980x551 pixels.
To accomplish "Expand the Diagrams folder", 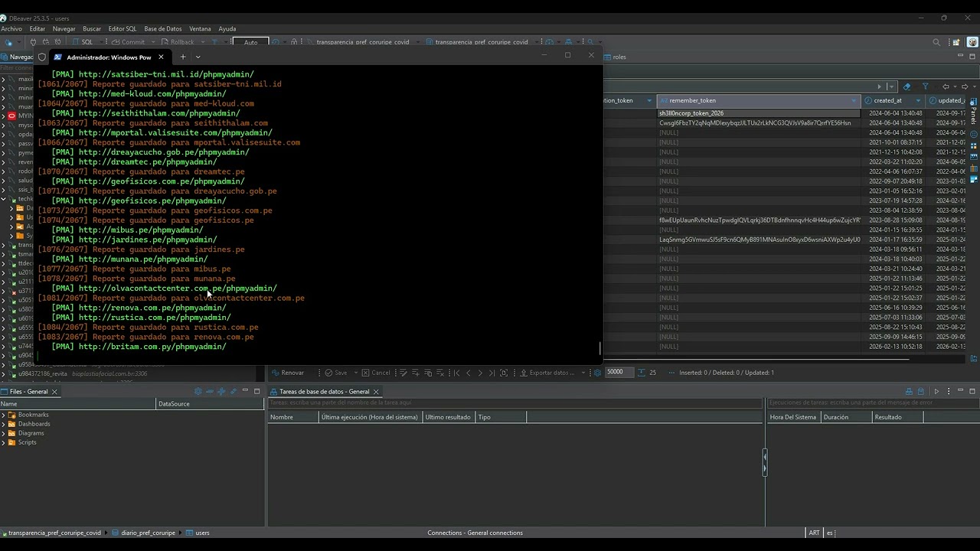I will 3,433.
